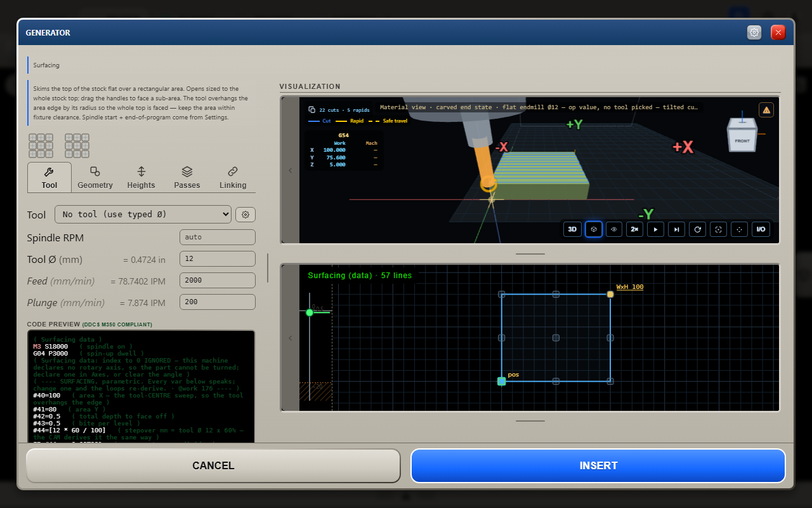Open the Tool selection dropdown
The width and height of the screenshot is (812, 508).
(x=143, y=215)
